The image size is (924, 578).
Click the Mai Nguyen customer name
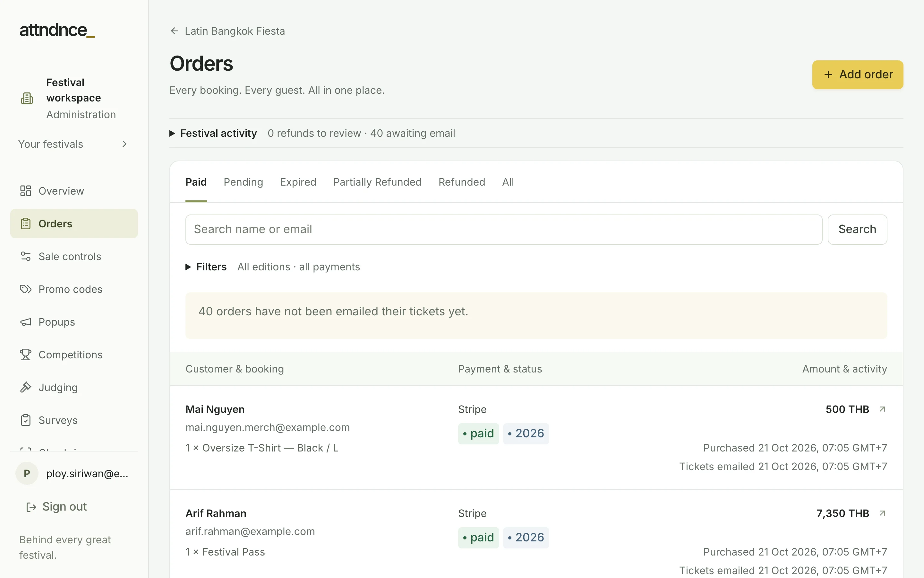click(x=215, y=409)
